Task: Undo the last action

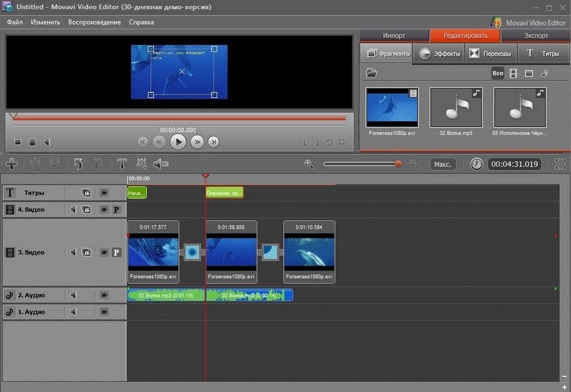Action: pyautogui.click(x=78, y=164)
